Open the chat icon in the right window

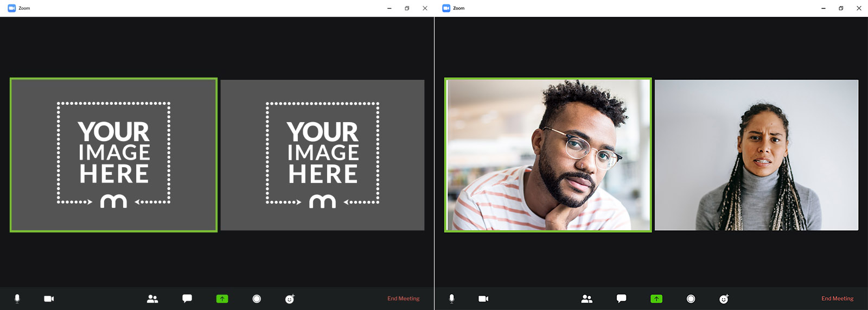tap(622, 299)
